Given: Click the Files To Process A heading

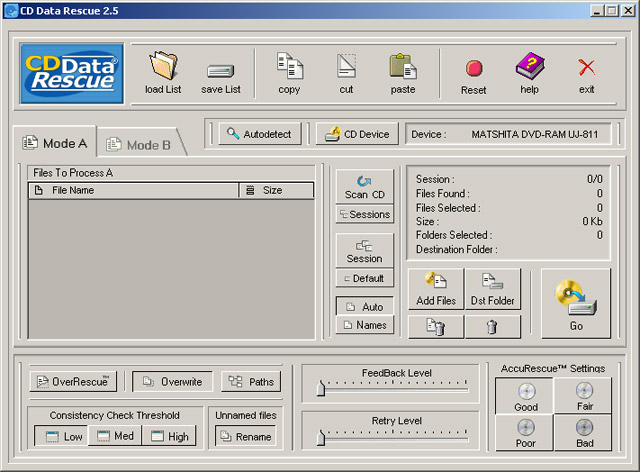Looking at the screenshot, I should [x=73, y=173].
